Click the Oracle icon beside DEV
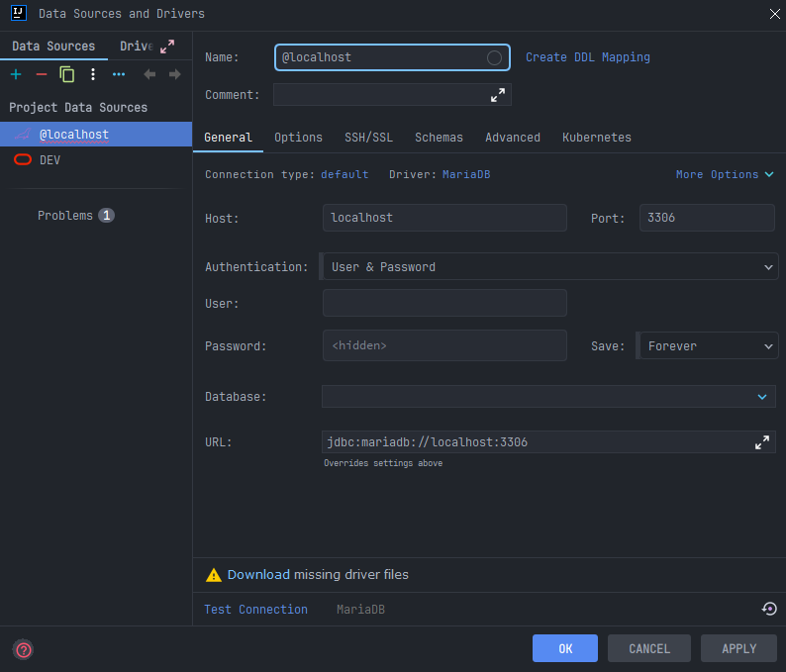 [x=23, y=160]
